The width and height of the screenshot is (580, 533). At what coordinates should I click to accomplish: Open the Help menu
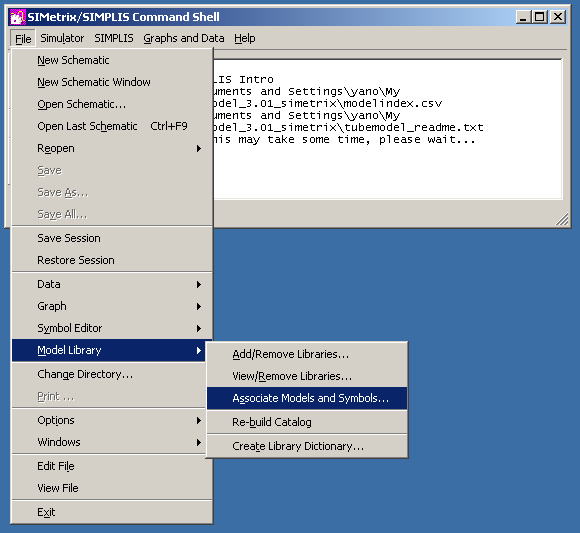245,38
